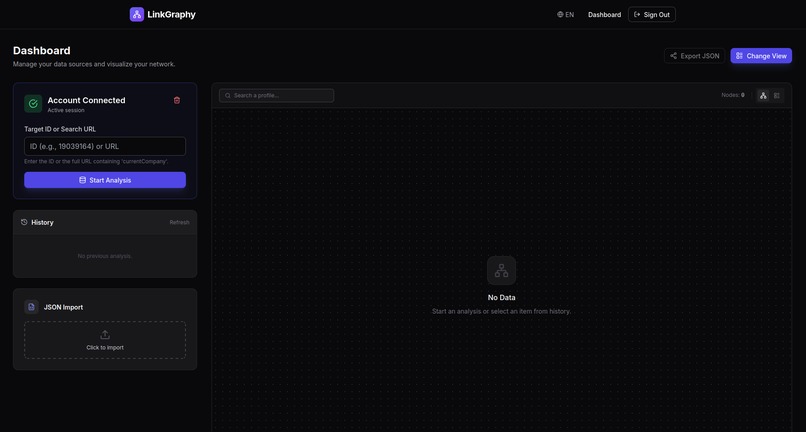This screenshot has height=432, width=806.
Task: Click the 'Account Connected' heading
Action: (86, 100)
